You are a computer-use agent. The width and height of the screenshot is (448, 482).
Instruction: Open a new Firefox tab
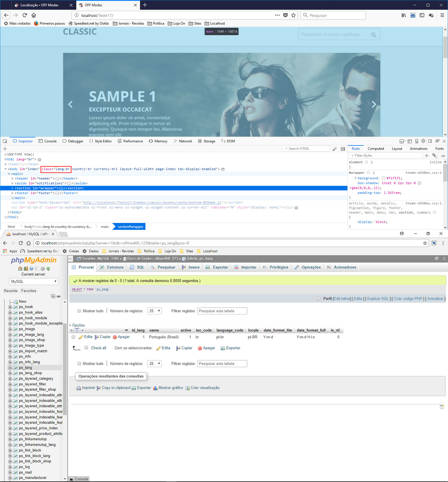(145, 5)
